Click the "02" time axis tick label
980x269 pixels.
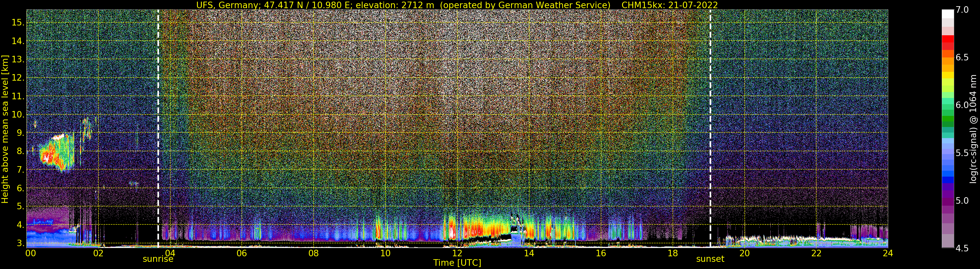coord(98,253)
